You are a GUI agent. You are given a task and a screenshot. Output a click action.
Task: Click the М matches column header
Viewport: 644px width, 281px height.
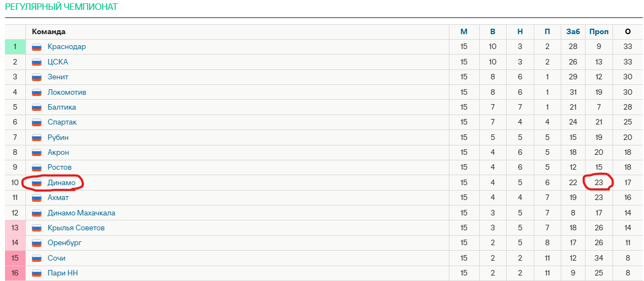click(464, 32)
